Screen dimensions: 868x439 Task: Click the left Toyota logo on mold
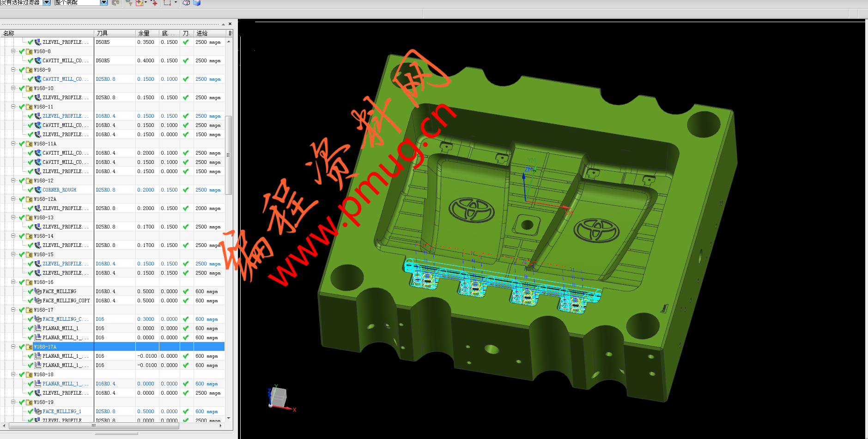click(x=472, y=210)
